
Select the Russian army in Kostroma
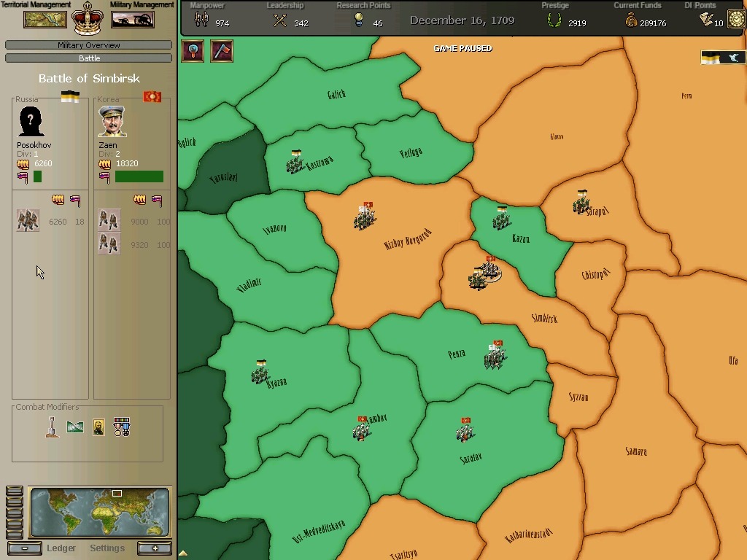click(x=295, y=163)
